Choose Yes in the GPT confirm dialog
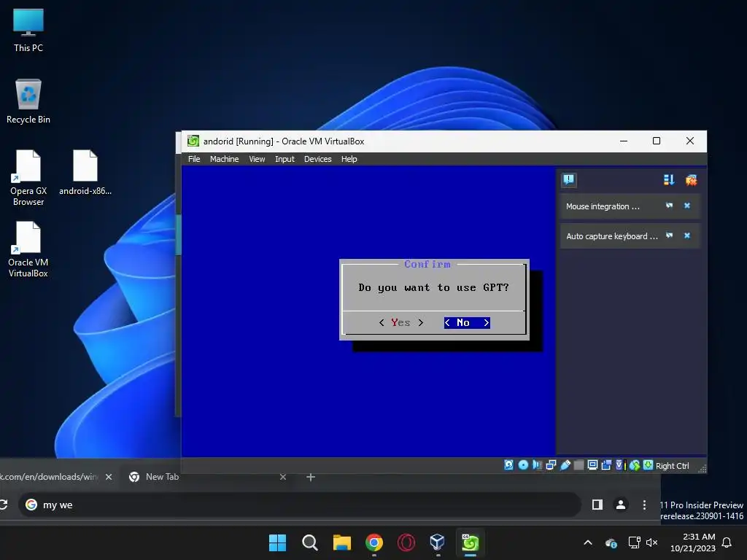Screen dimensions: 747x560 click(400, 322)
